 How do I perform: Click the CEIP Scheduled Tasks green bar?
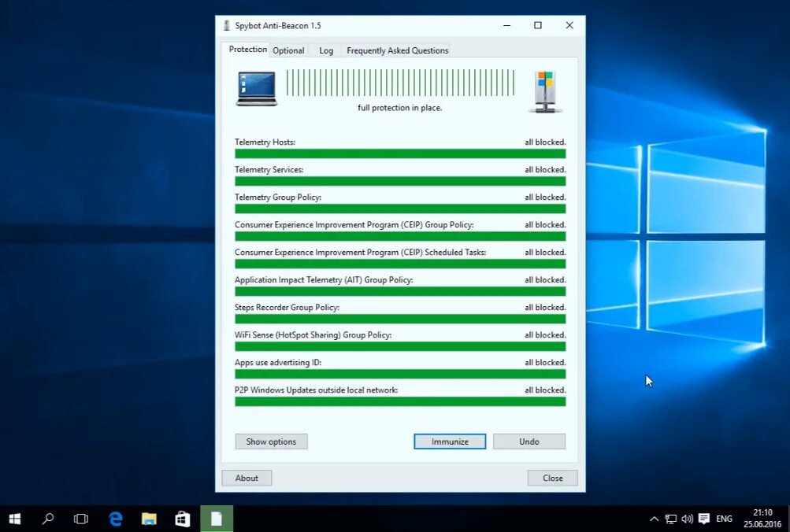click(400, 264)
